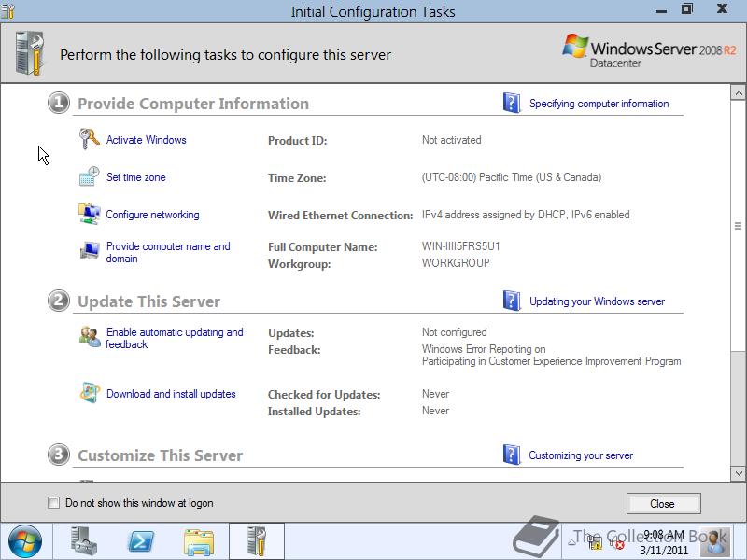Minimize the Initial Configuration Tasks window
This screenshot has height=560, width=747.
point(661,10)
